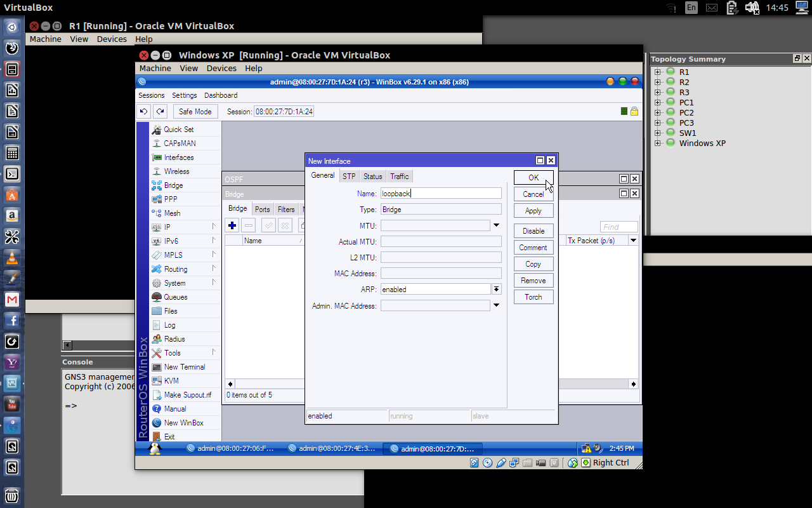Expand Admin. MAC Address arrow
The width and height of the screenshot is (812, 508).
496,305
